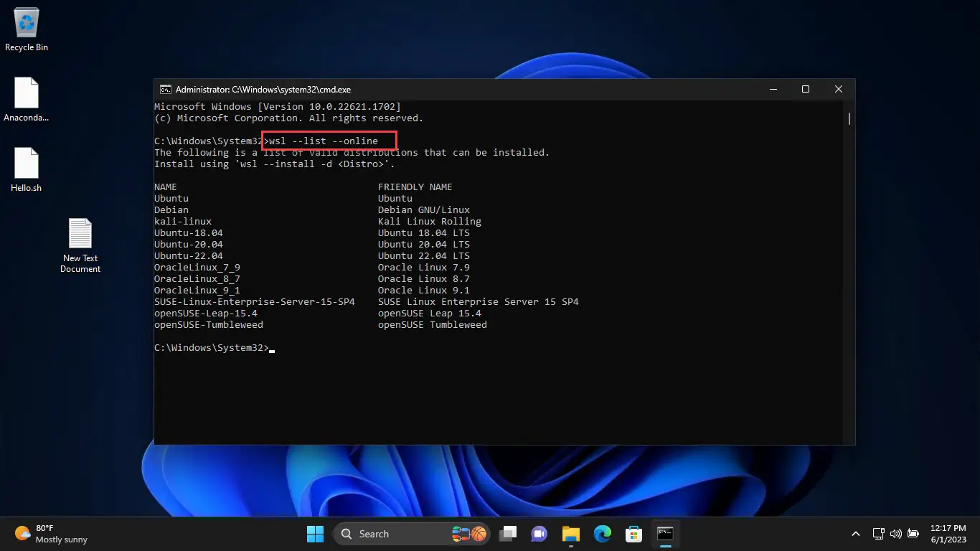Select the Anaconda file on desktop
This screenshot has height=551, width=980.
[x=27, y=100]
